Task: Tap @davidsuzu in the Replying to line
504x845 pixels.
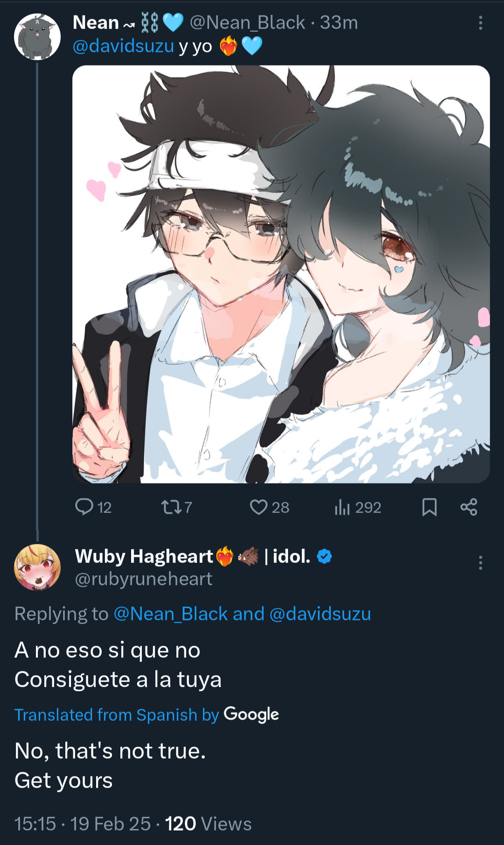Action: pyautogui.click(x=320, y=614)
